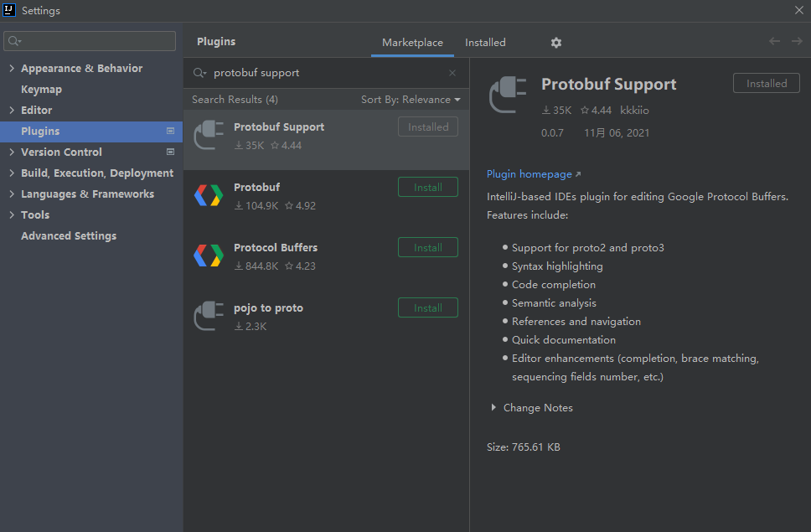Expand the Tools settings node

point(12,215)
